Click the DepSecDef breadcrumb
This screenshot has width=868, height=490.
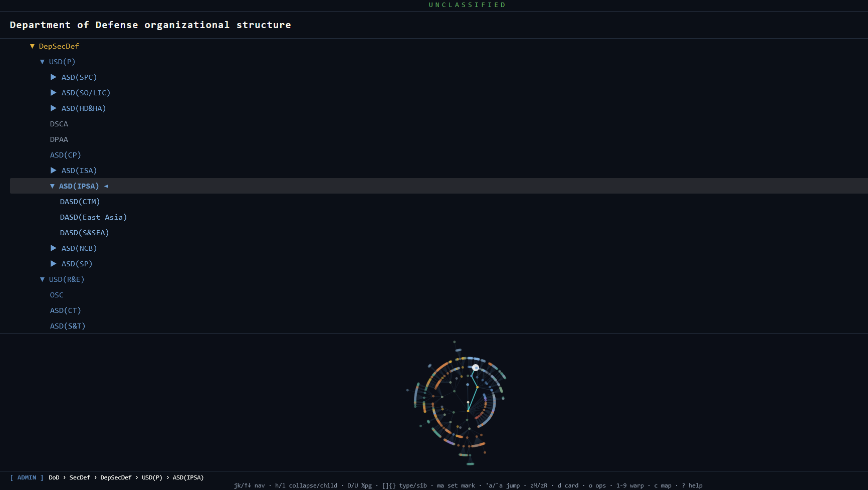click(x=116, y=477)
